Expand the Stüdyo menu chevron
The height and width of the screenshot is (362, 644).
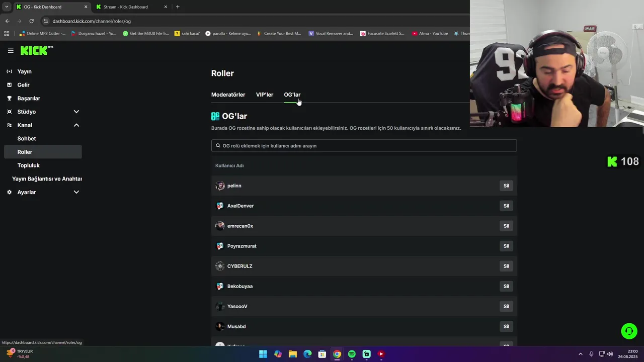click(76, 112)
